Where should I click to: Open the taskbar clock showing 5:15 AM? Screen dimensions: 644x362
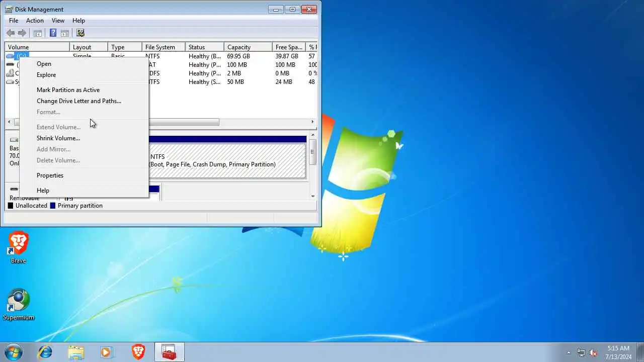pyautogui.click(x=618, y=352)
